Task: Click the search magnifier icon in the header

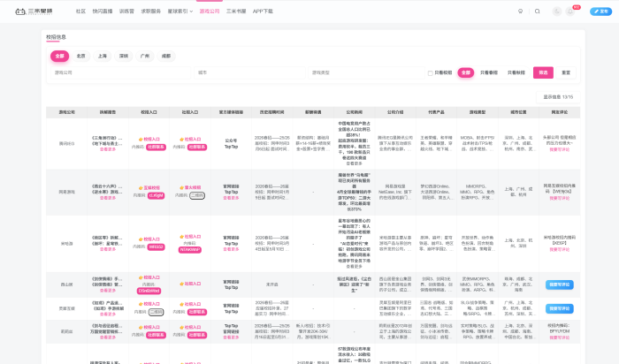Action: click(538, 11)
